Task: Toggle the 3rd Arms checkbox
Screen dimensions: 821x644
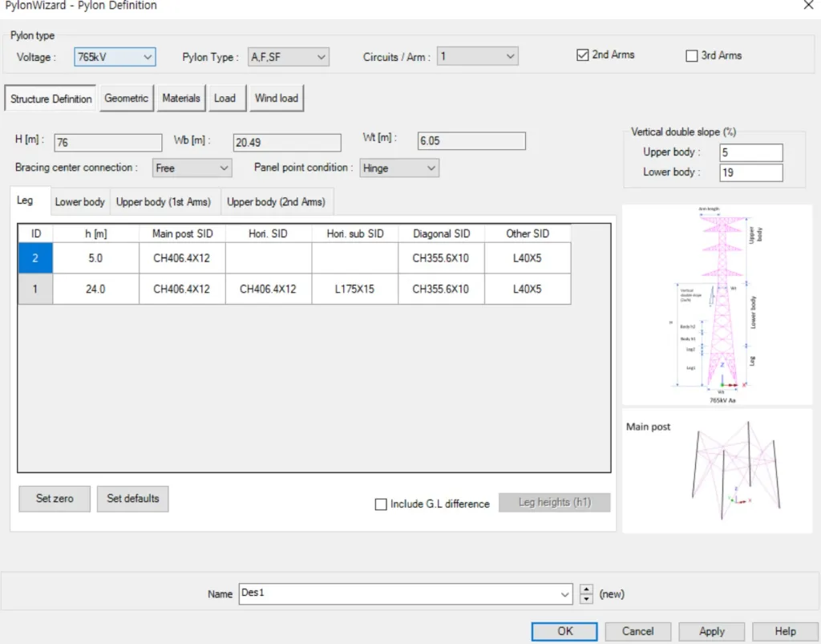Action: click(692, 56)
